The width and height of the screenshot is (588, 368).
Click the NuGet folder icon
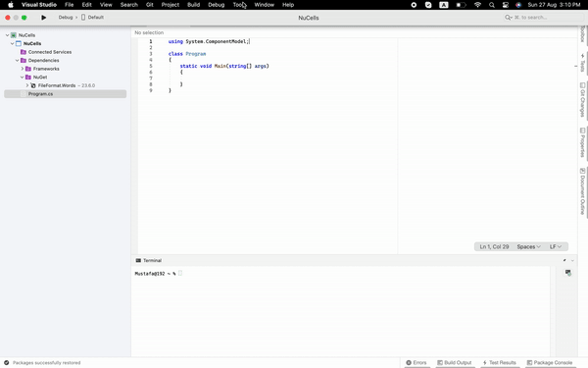click(28, 77)
